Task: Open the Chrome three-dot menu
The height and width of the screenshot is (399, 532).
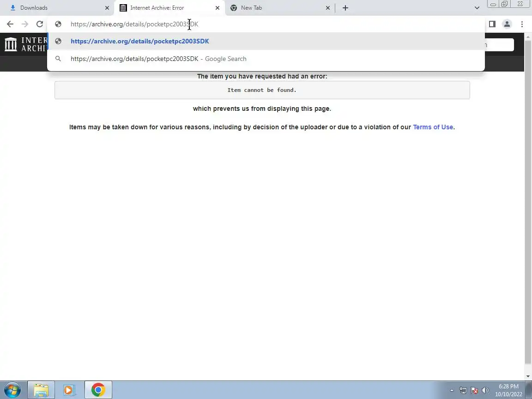Action: [522, 24]
